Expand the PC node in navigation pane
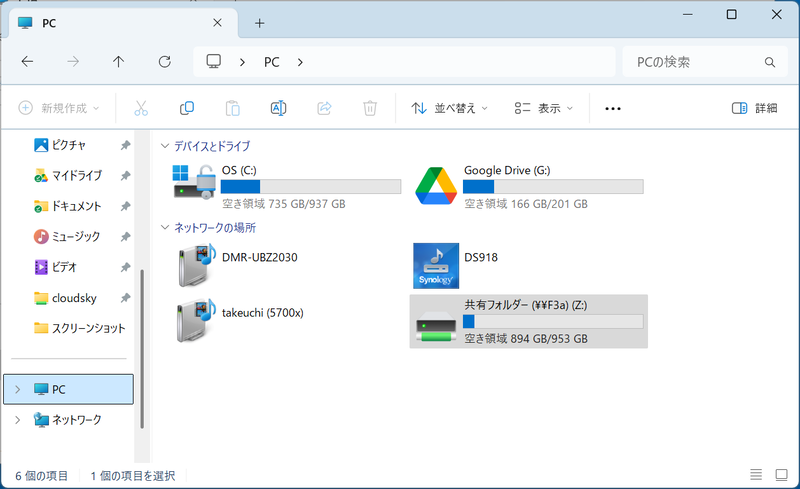Screen dimensions: 800x489 (18, 389)
